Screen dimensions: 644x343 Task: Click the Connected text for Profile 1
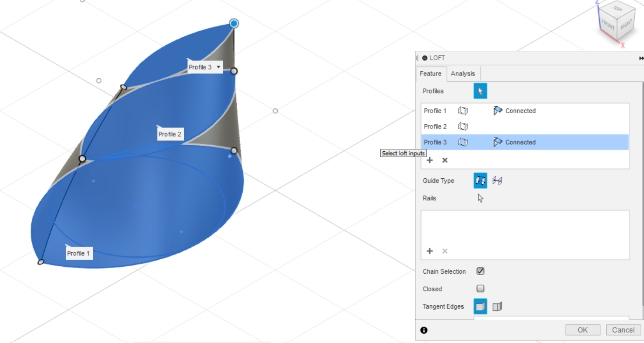coord(521,111)
